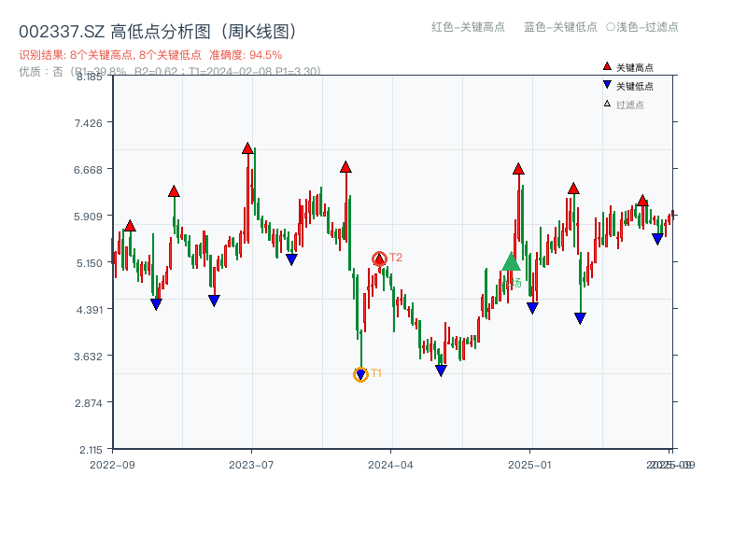Click the rightmost blue low-point triangle
This screenshot has width=747, height=560.
pos(656,239)
